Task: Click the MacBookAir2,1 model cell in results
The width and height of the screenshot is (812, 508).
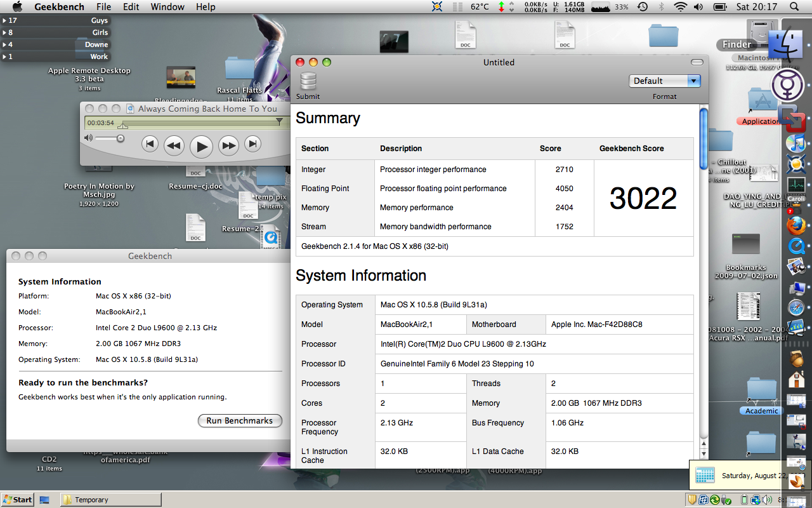Action: pyautogui.click(x=421, y=324)
